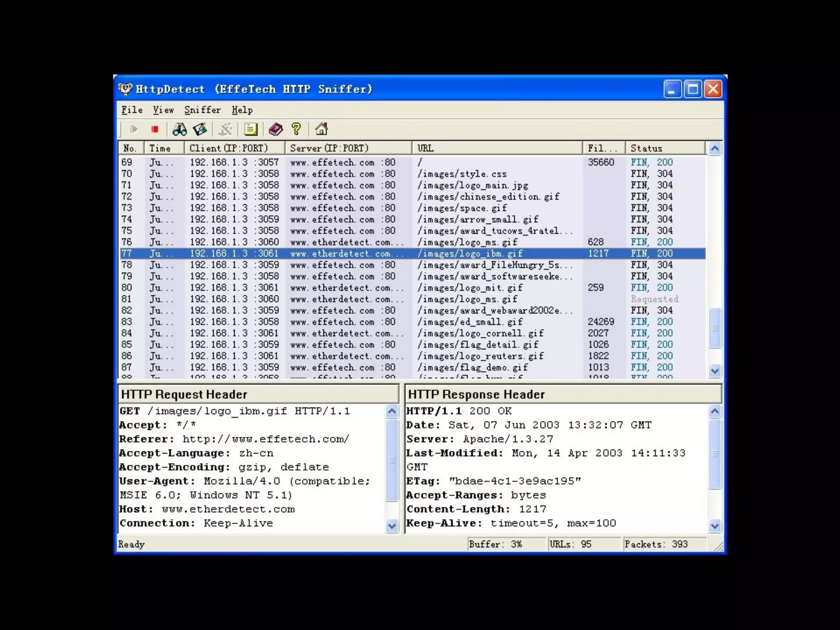This screenshot has width=840, height=630.
Task: Click the network card filter icon
Action: [200, 130]
